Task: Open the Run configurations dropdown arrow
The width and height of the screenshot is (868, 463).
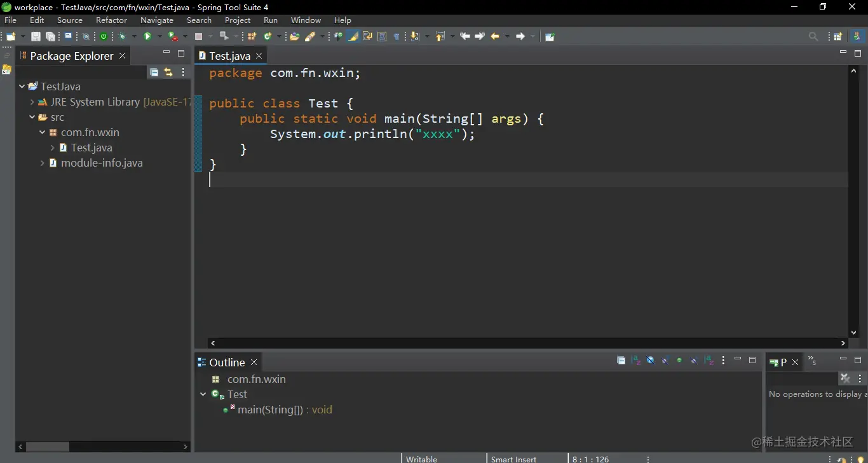Action: [159, 37]
